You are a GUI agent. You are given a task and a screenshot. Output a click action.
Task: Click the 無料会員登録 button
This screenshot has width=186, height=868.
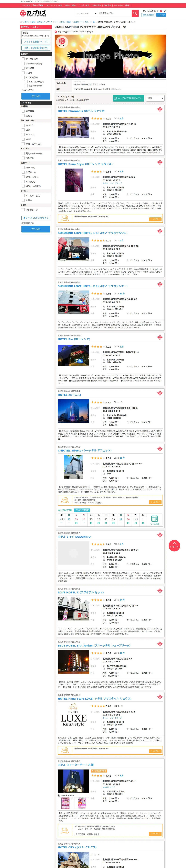click(148, 15)
